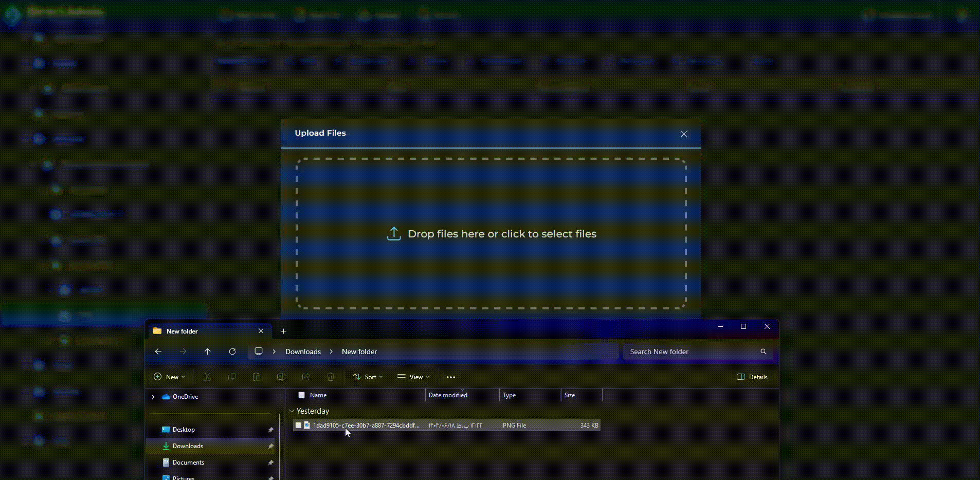The width and height of the screenshot is (980, 480).
Task: Click Downloads in the breadcrumb path
Action: 303,352
